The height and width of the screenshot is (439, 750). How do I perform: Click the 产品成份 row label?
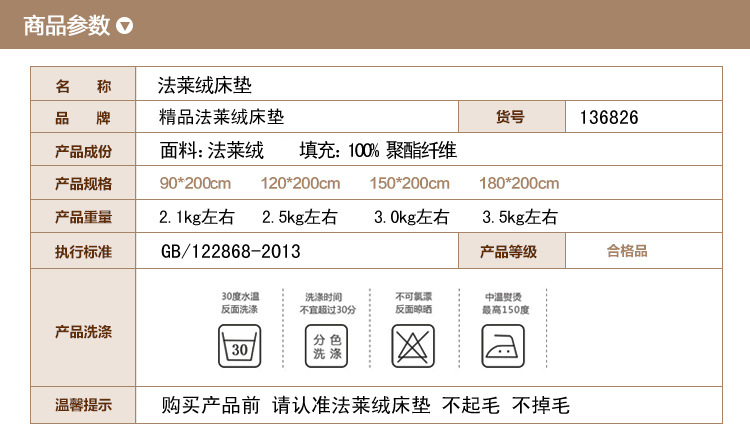pos(83,152)
